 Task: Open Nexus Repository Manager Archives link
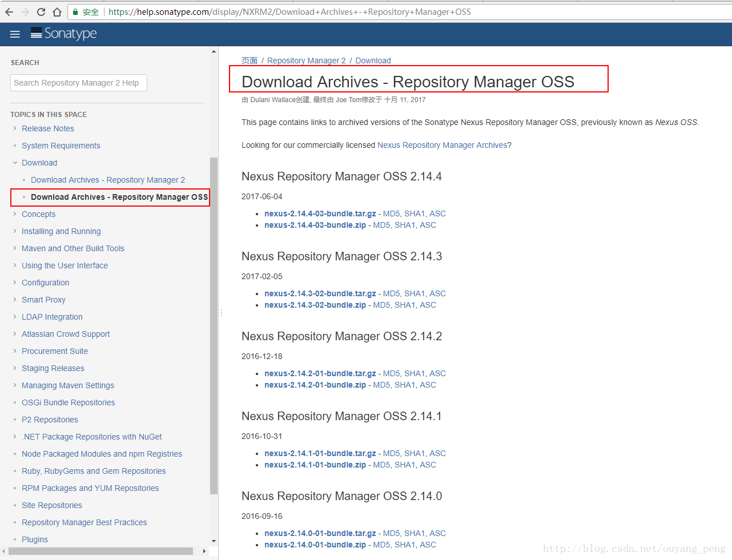pos(443,145)
